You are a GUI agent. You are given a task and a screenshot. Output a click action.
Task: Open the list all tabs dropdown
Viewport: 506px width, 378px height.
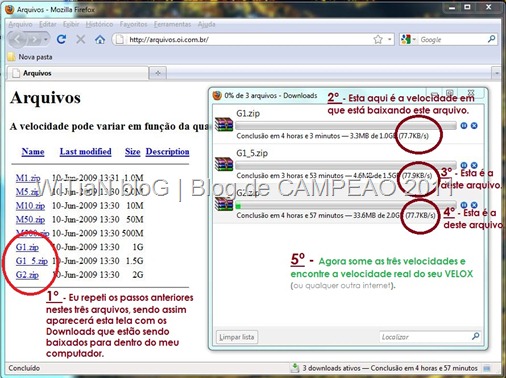click(x=497, y=73)
